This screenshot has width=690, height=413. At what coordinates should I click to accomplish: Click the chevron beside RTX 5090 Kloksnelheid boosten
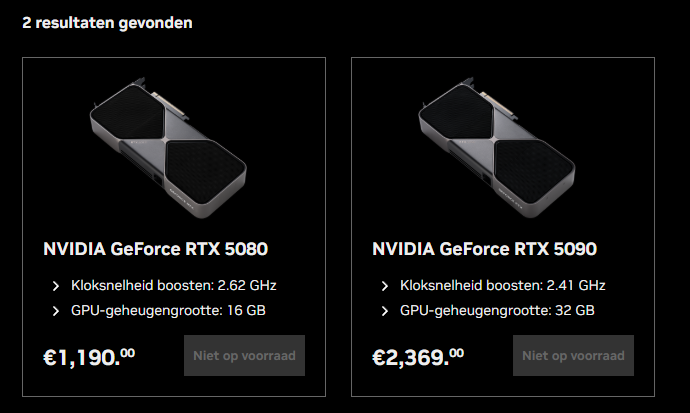tap(384, 286)
